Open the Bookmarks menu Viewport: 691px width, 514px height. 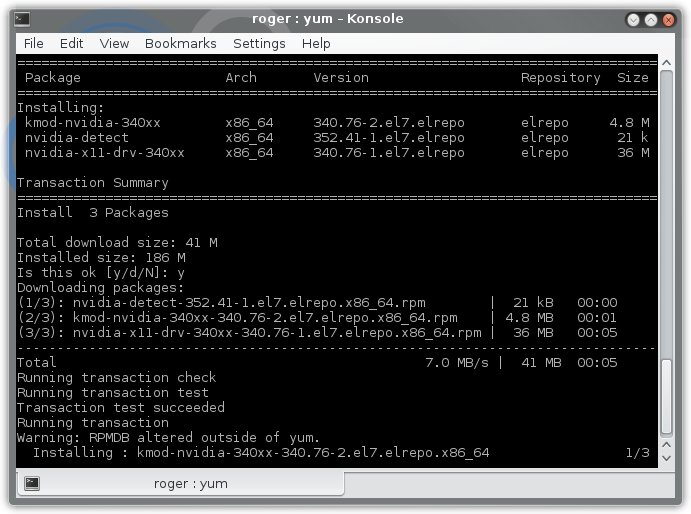[x=181, y=44]
